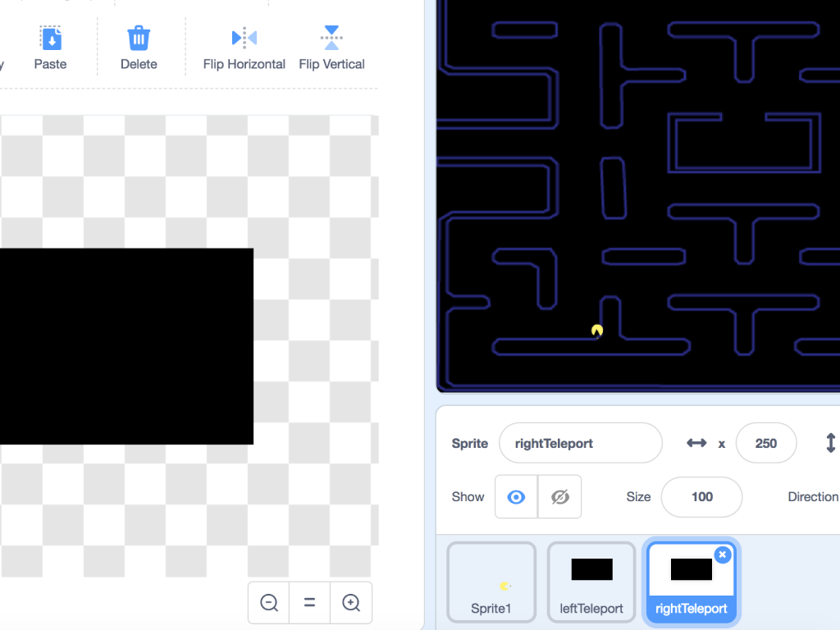Screen dimensions: 840x630
Task: Click the yellow Pac-Man on the stage
Action: click(x=597, y=331)
